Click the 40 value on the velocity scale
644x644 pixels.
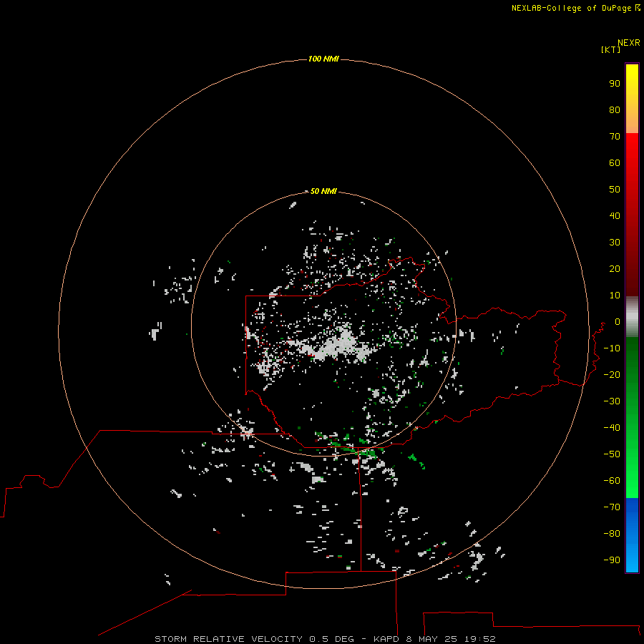(615, 216)
